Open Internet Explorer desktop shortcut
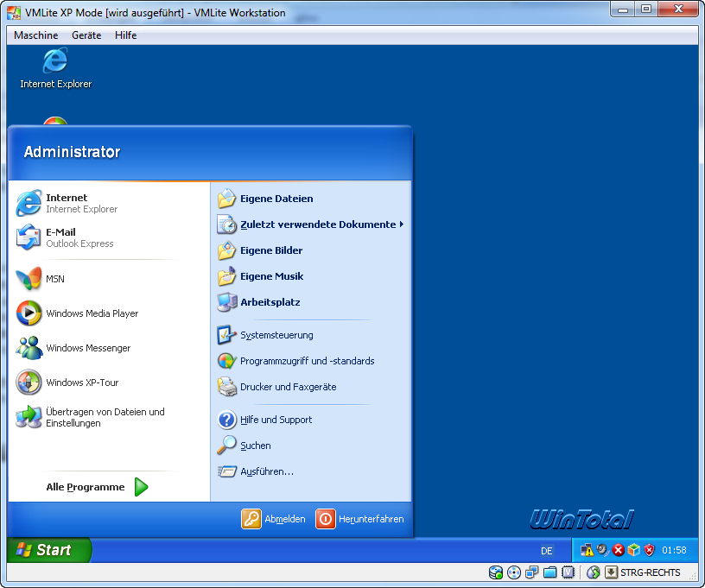This screenshot has width=705, height=588. coord(56,68)
